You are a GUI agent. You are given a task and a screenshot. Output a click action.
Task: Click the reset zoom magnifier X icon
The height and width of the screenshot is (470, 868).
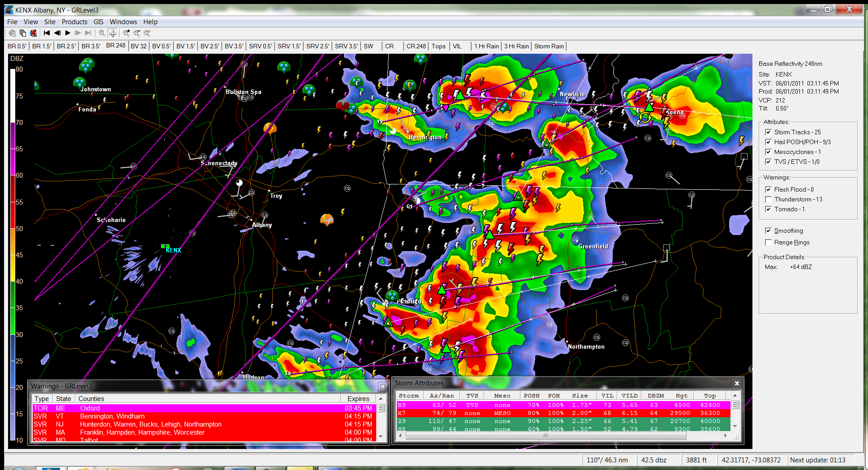[x=147, y=33]
